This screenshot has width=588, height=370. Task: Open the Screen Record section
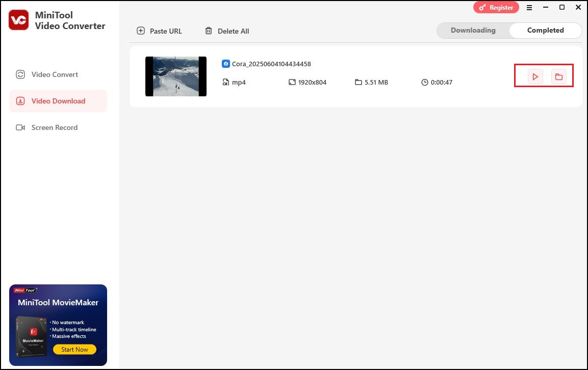[x=47, y=127]
